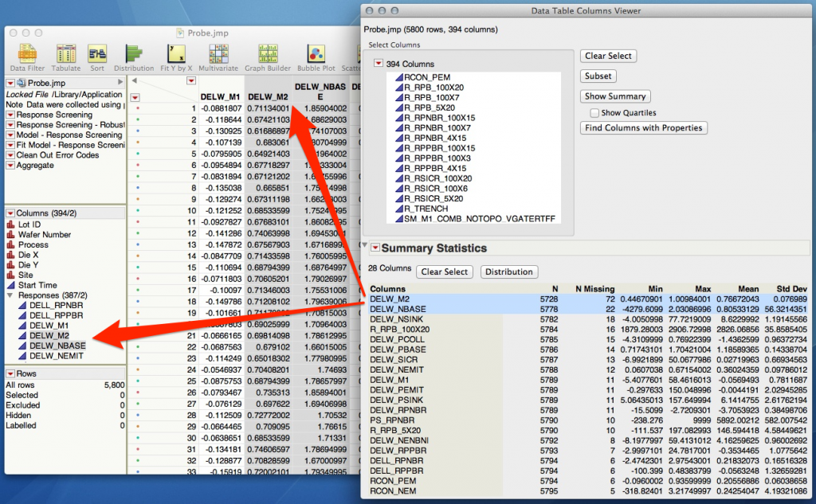This screenshot has height=504, width=816.
Task: Select R_RSICR_100X6 in viewer column list
Action: [436, 189]
